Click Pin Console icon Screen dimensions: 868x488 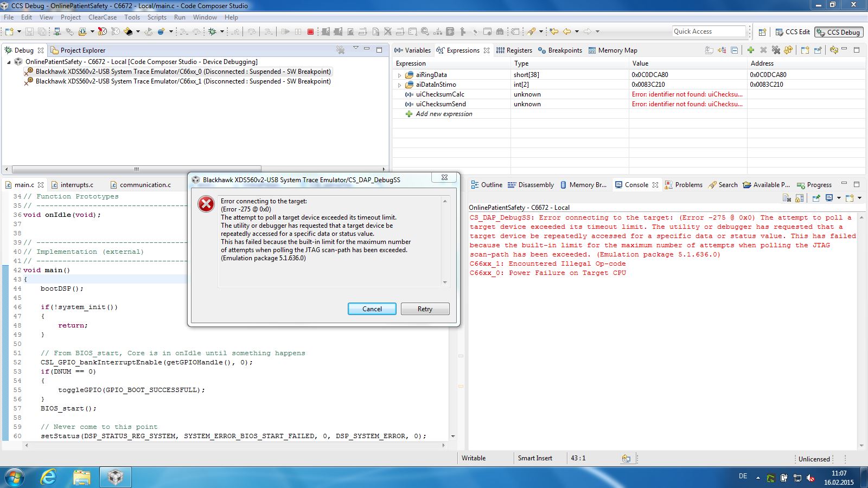pos(816,198)
